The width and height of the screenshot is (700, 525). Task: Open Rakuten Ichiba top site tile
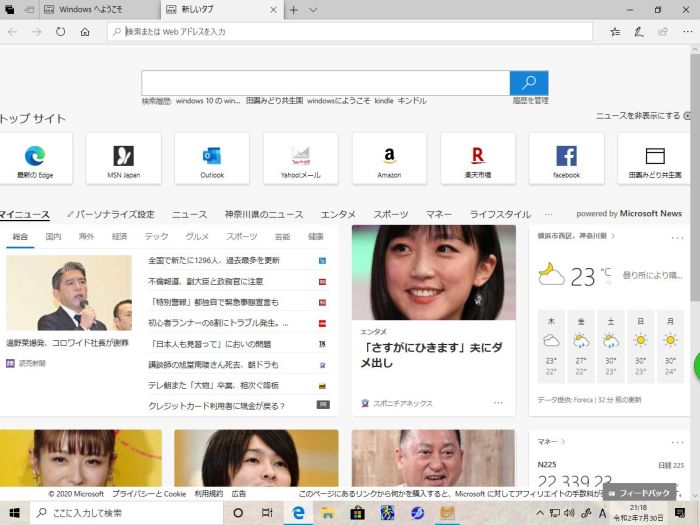pyautogui.click(x=478, y=158)
